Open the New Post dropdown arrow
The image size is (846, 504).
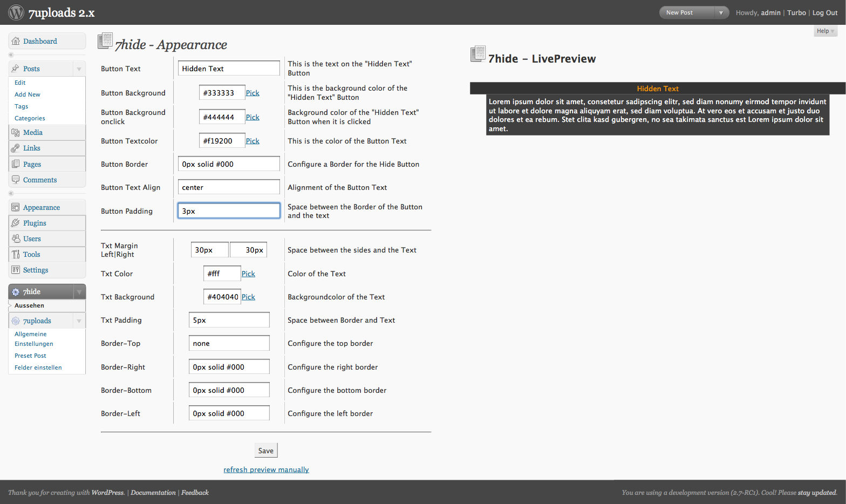721,12
